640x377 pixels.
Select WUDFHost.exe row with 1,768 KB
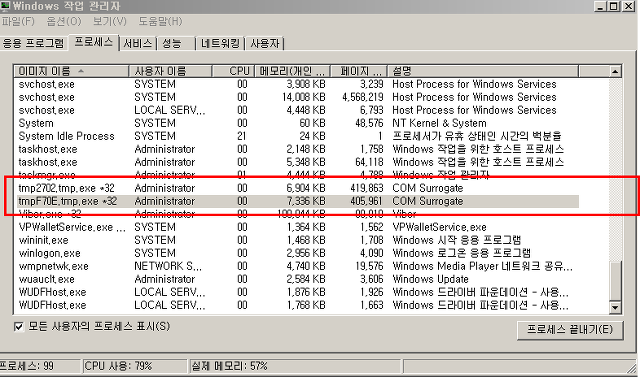(298, 306)
